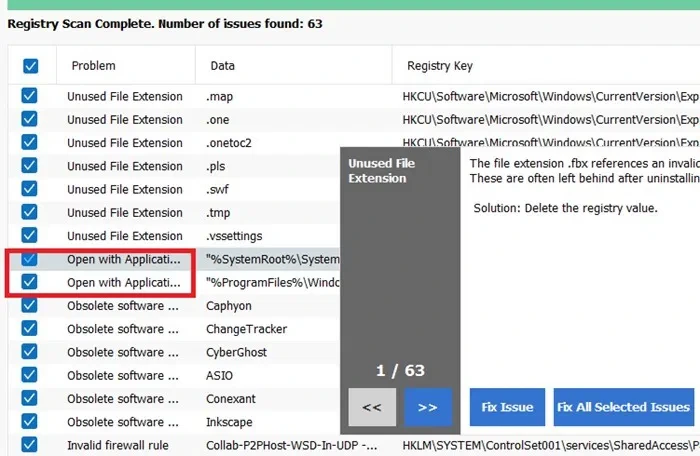The width and height of the screenshot is (700, 456).
Task: Select the Inkscape data cell
Action: pyautogui.click(x=229, y=422)
